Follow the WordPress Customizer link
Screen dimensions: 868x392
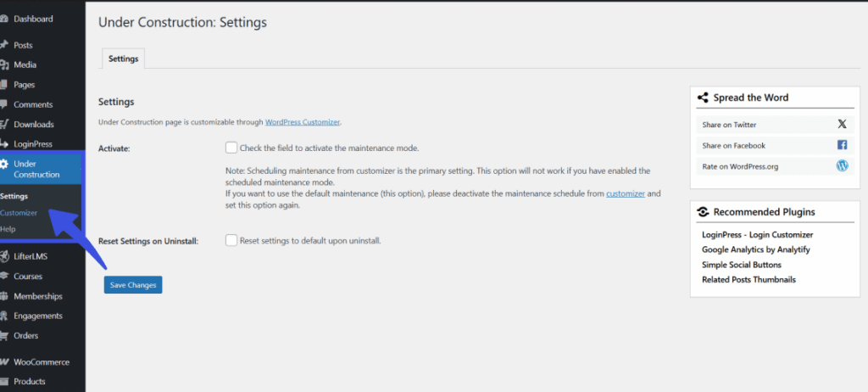[x=302, y=122]
